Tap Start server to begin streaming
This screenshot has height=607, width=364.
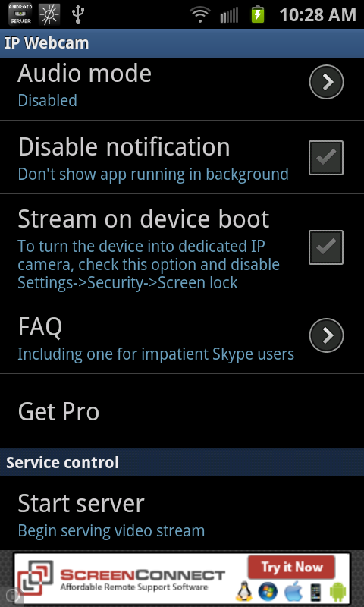182,514
